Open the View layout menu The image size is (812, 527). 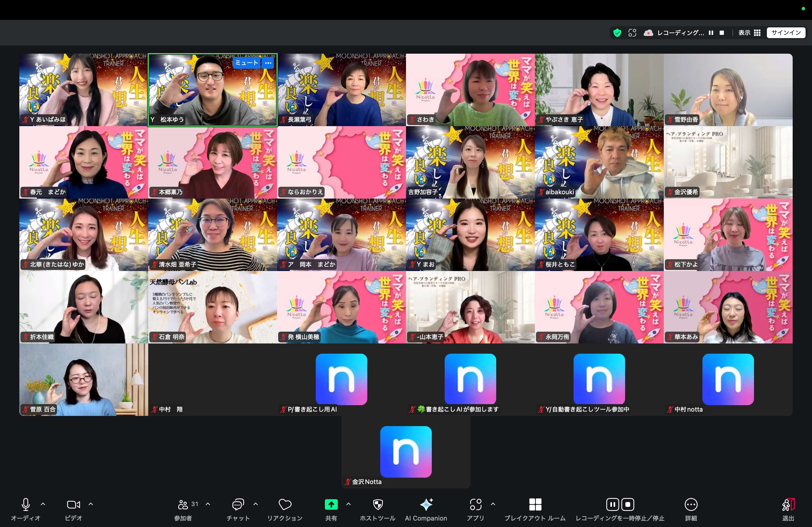click(749, 33)
